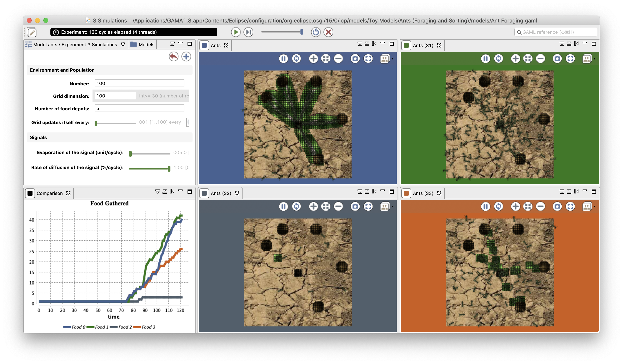Reload the experiment with circular arrow icon
Viewport: 623px width, 364px height.
pos(315,32)
